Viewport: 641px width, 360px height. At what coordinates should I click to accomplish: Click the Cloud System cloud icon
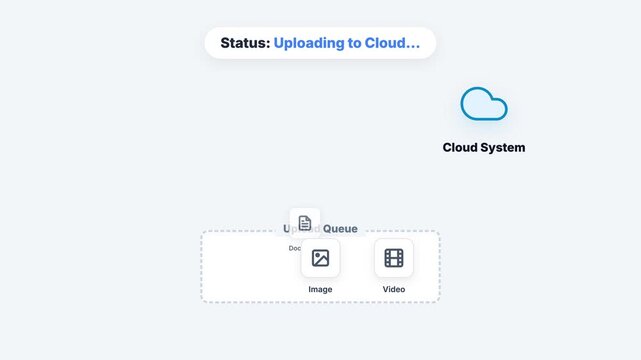pos(484,104)
